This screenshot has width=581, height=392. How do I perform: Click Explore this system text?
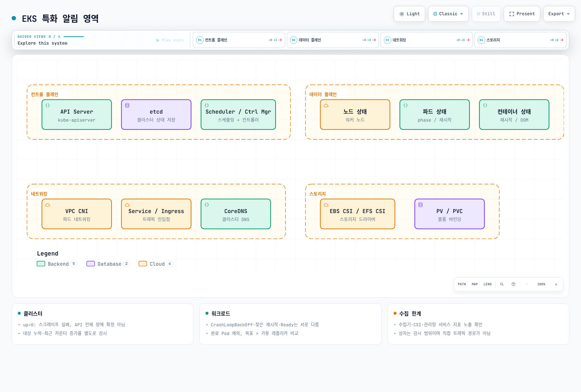42,43
